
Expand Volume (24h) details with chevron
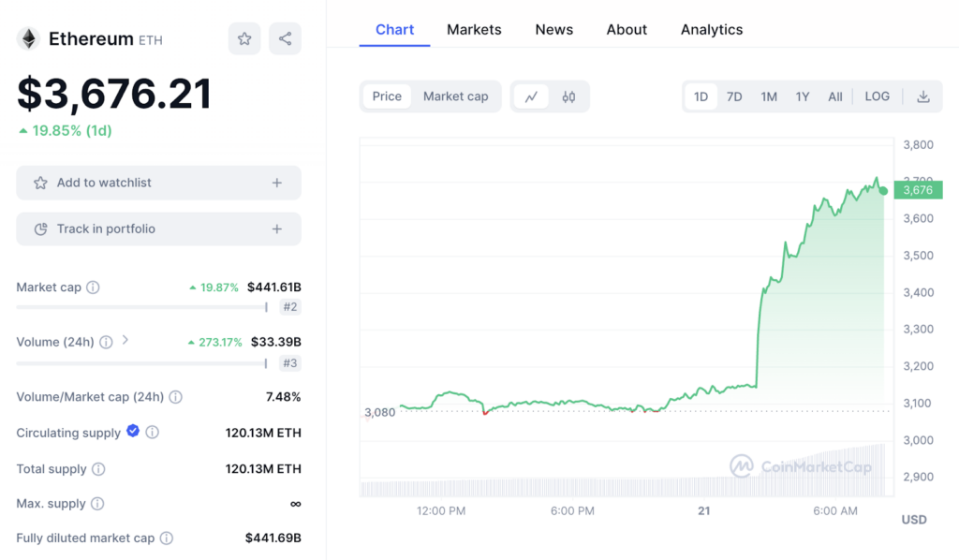[125, 341]
